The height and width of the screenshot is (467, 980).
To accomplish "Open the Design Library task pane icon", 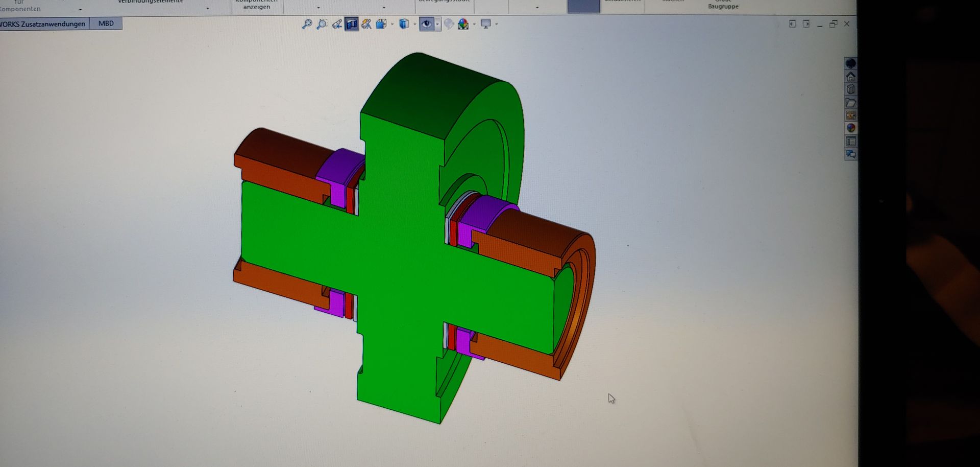I will pyautogui.click(x=850, y=89).
